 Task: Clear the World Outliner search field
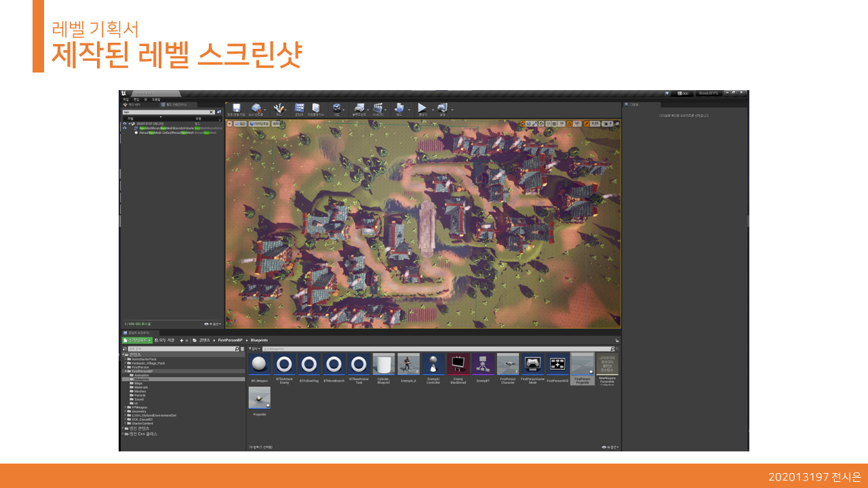pos(211,112)
